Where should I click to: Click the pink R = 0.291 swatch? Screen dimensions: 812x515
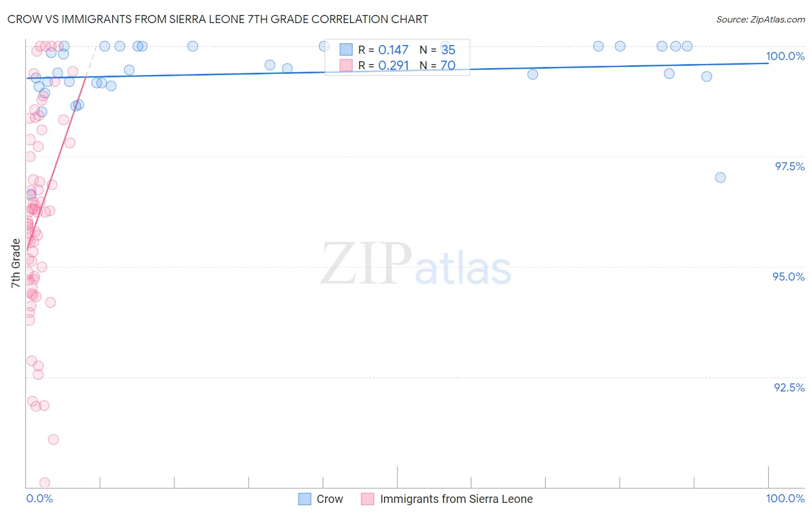tap(346, 65)
